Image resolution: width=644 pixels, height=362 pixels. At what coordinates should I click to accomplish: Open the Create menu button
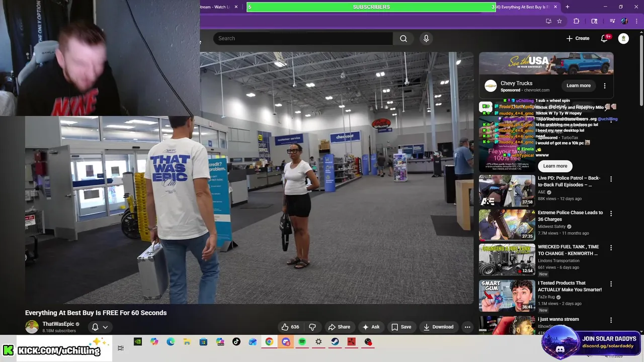coord(578,38)
